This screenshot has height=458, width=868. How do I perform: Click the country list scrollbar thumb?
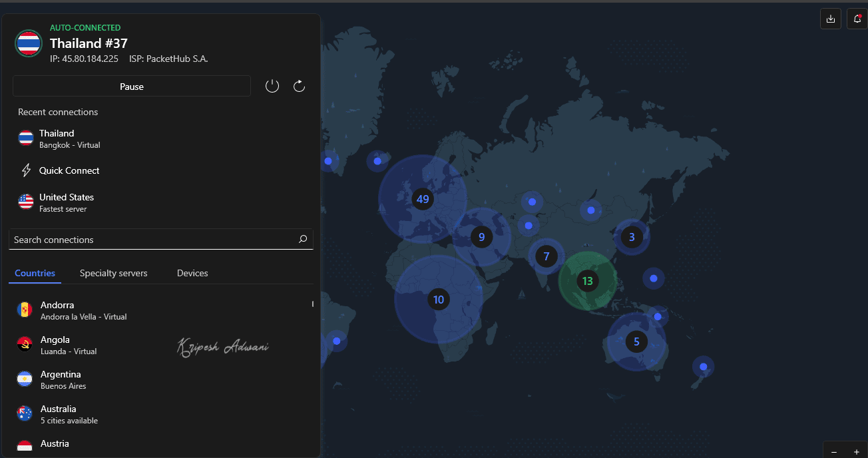pos(312,304)
